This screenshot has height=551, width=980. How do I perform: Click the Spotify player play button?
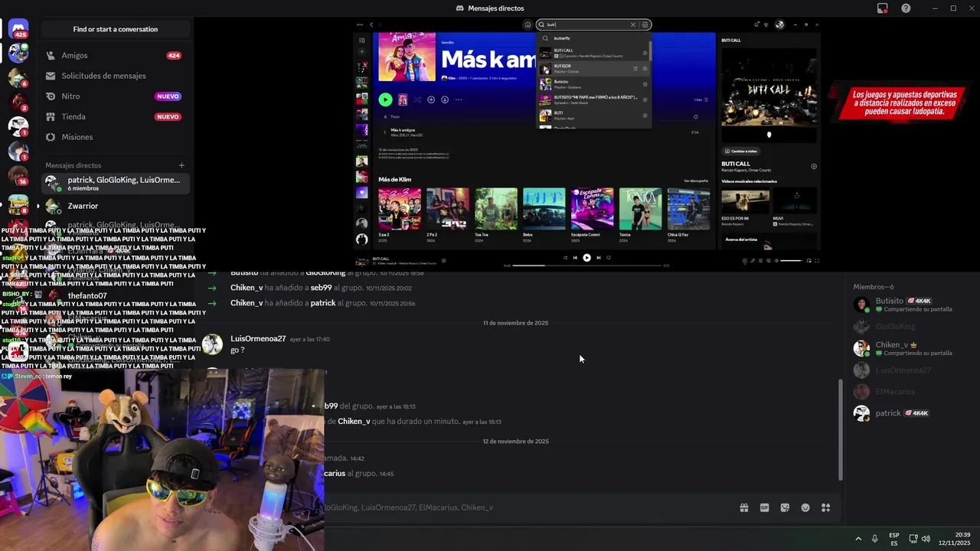(586, 258)
